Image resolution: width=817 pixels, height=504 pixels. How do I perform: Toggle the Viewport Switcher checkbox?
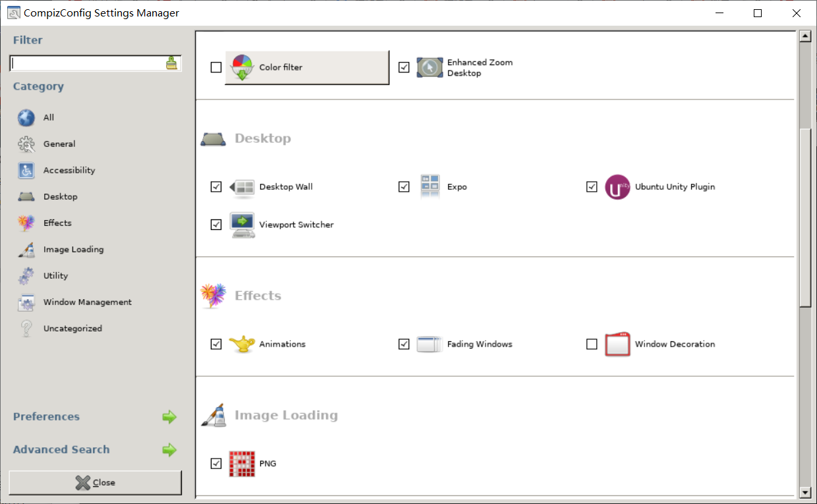point(216,225)
